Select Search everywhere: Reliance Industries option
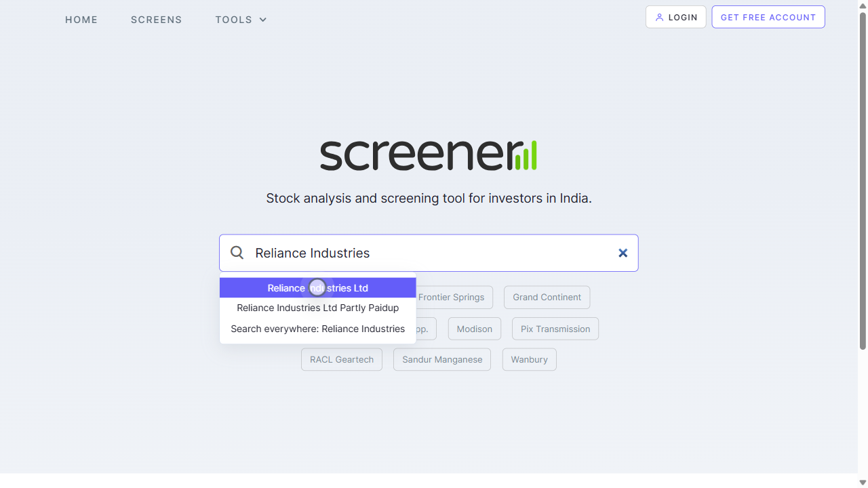868x488 pixels. (317, 329)
